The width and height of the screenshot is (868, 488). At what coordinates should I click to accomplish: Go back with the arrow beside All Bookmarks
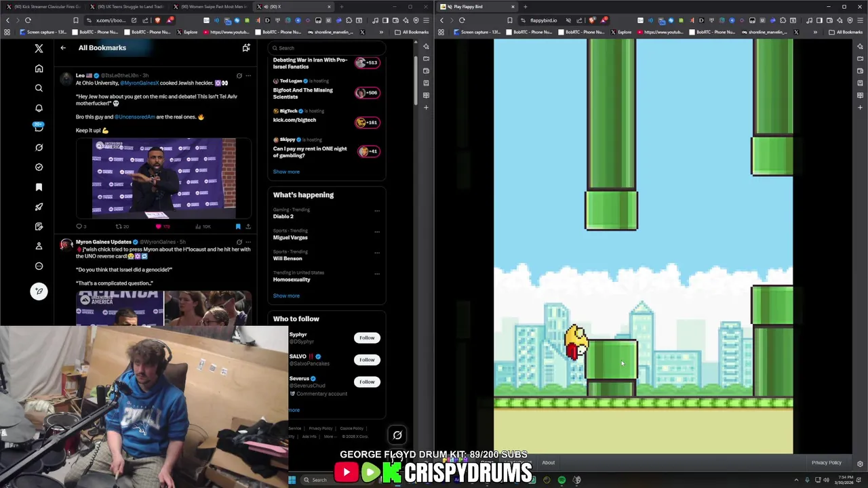[63, 47]
